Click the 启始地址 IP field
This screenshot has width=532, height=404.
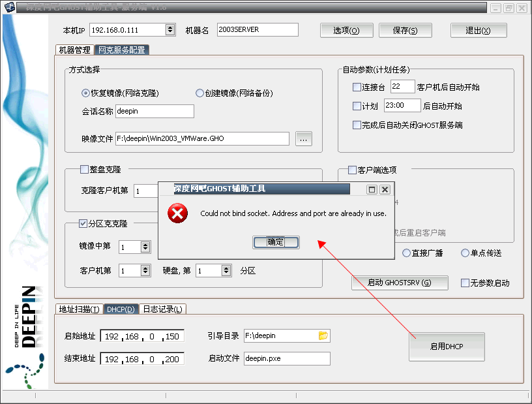(142, 336)
